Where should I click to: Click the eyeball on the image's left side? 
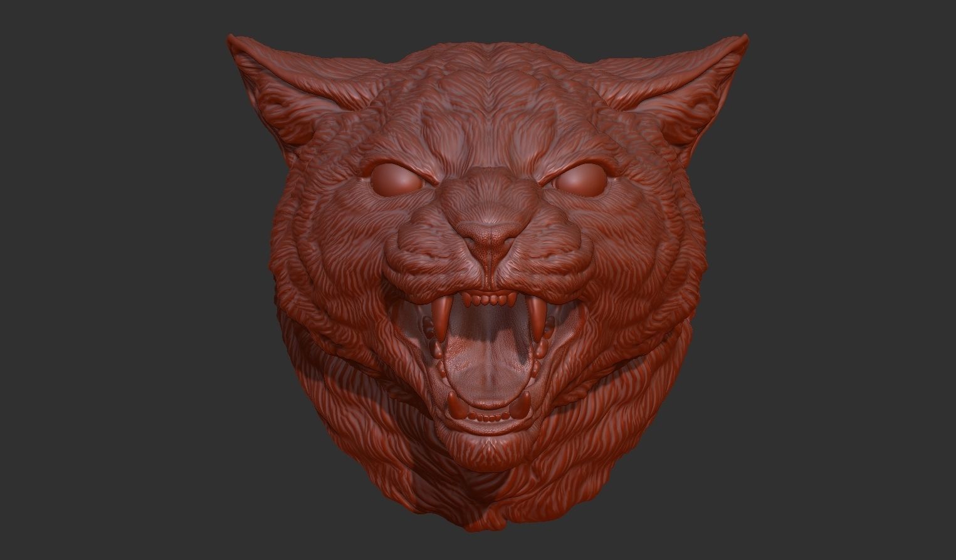396,180
